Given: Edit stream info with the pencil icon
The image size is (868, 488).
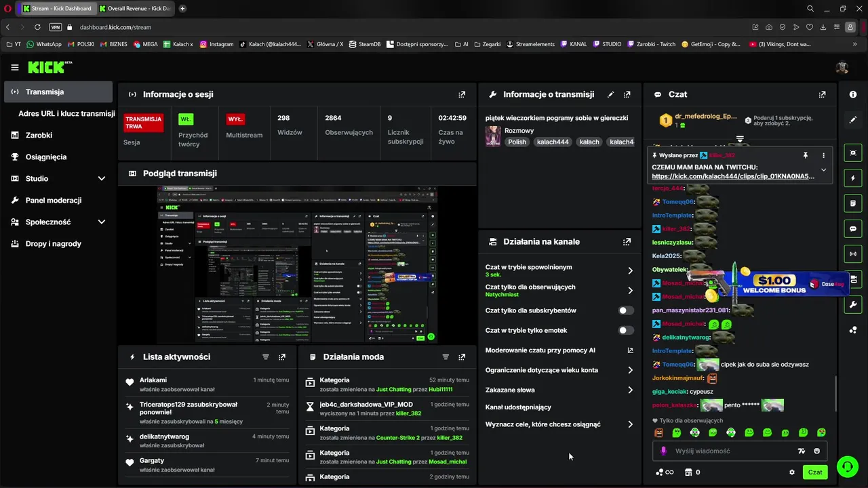Looking at the screenshot, I should coord(610,95).
